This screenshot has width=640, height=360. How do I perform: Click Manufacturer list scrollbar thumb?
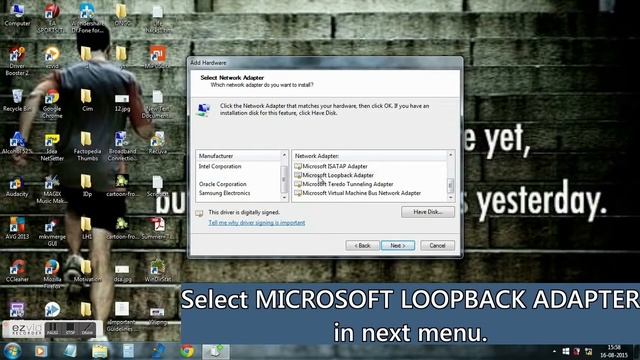tap(284, 179)
